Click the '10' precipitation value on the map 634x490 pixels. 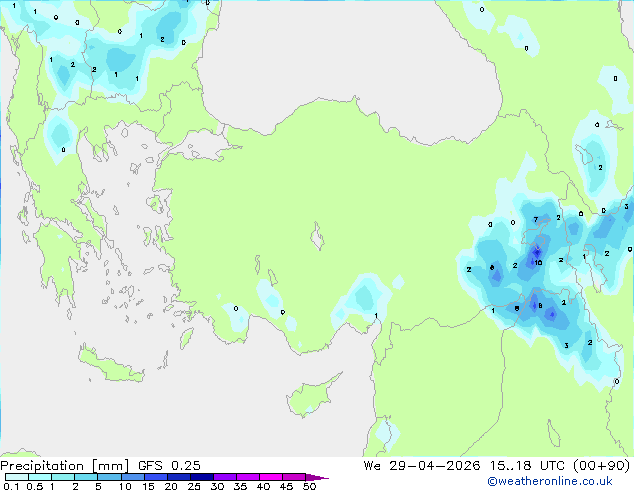click(x=538, y=263)
